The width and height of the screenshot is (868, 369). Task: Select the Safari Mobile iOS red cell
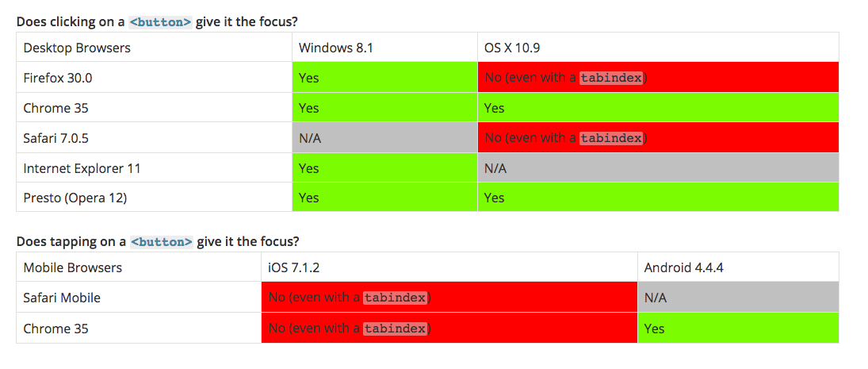click(x=449, y=297)
